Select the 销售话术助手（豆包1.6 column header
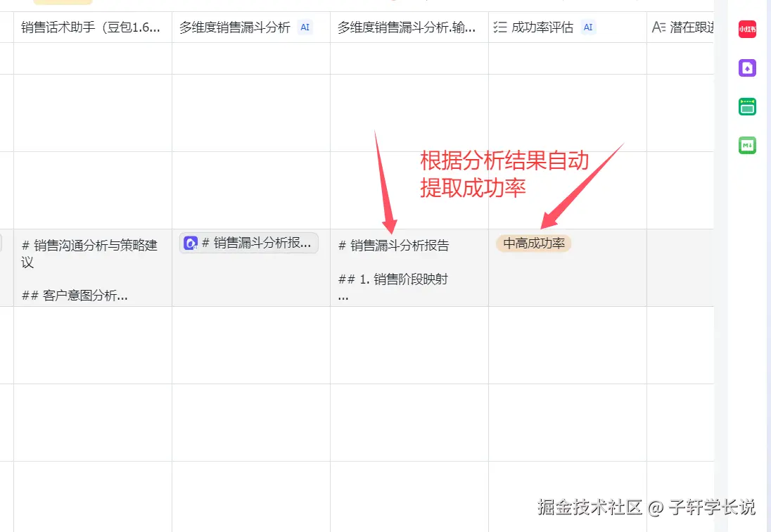Viewport: 771px width, 532px height. click(x=93, y=27)
